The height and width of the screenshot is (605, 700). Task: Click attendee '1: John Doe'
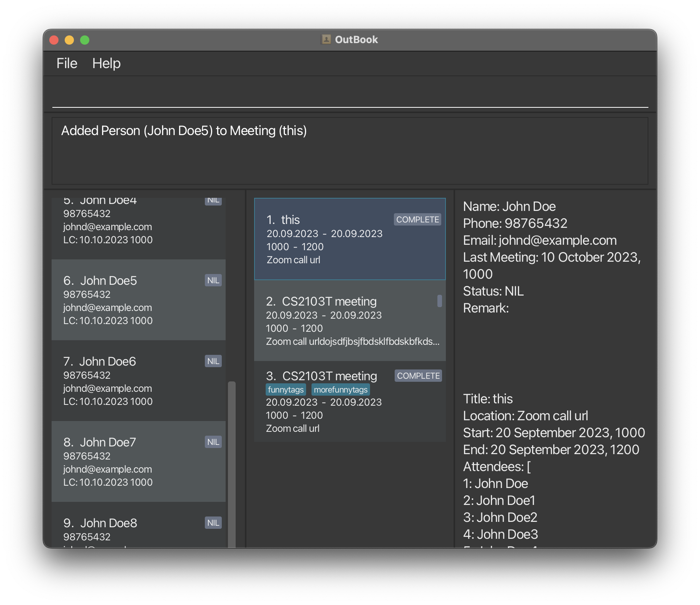pyautogui.click(x=496, y=484)
